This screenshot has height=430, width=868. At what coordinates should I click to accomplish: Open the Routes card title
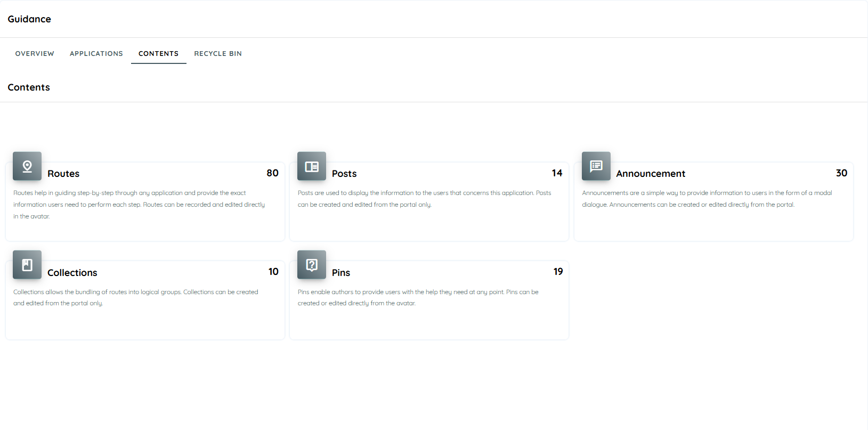click(63, 174)
